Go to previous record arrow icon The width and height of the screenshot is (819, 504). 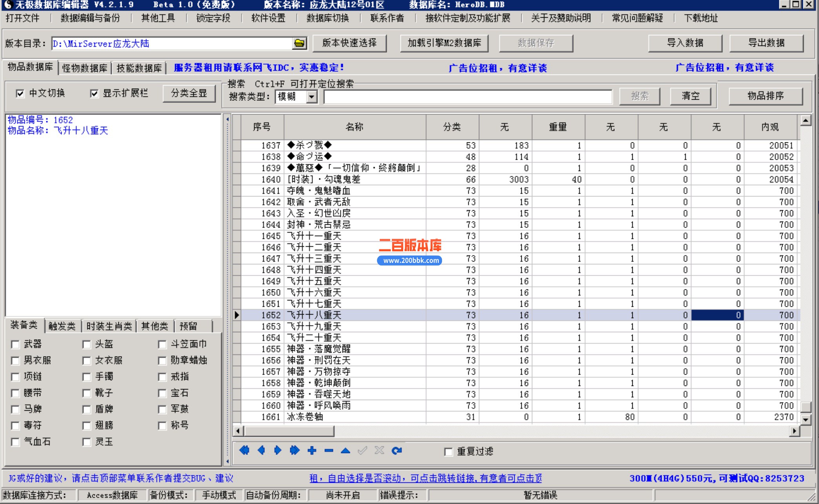pos(261,450)
